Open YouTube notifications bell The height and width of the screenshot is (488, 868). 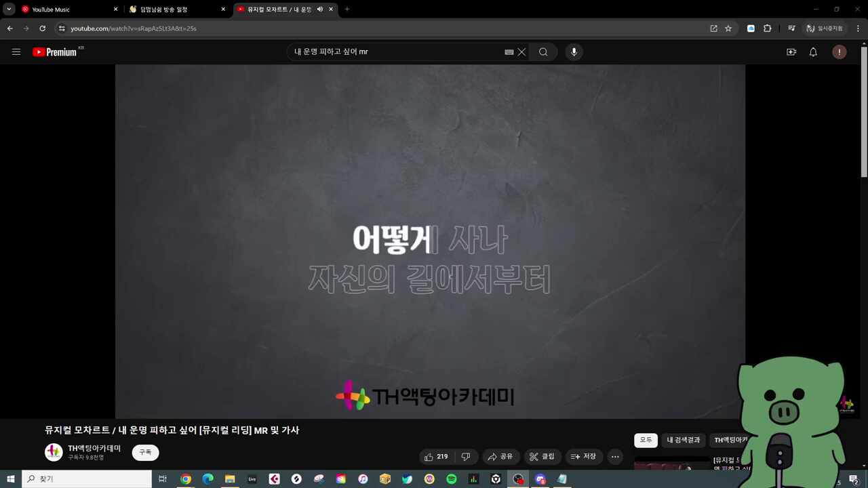813,52
